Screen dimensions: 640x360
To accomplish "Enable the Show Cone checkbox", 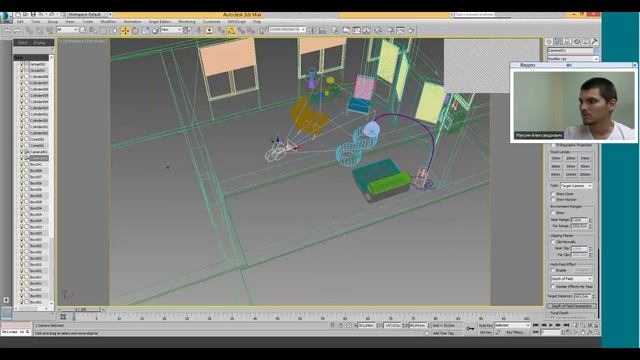I will pos(553,194).
